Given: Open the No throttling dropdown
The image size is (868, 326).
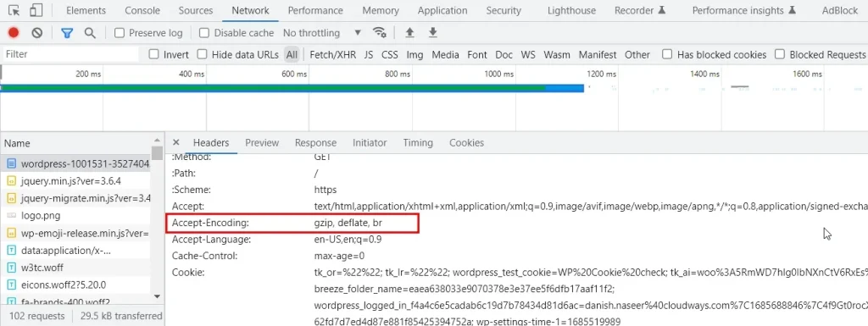Looking at the screenshot, I should coord(322,32).
